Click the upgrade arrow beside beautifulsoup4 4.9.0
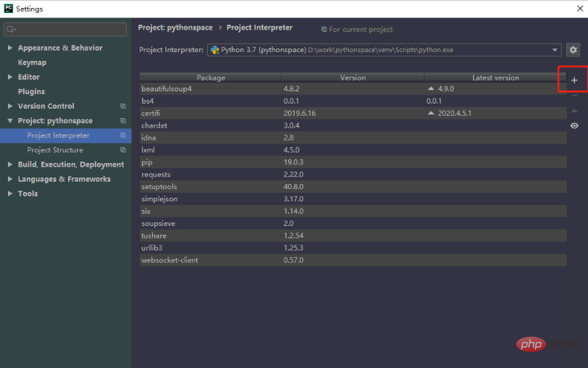Screen dimensions: 588x368 tap(431, 88)
